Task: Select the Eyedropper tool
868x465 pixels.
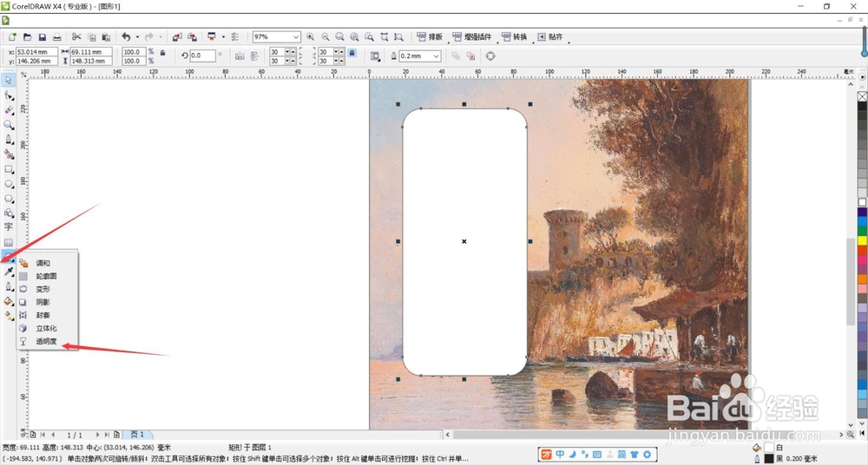Action: pos(9,272)
